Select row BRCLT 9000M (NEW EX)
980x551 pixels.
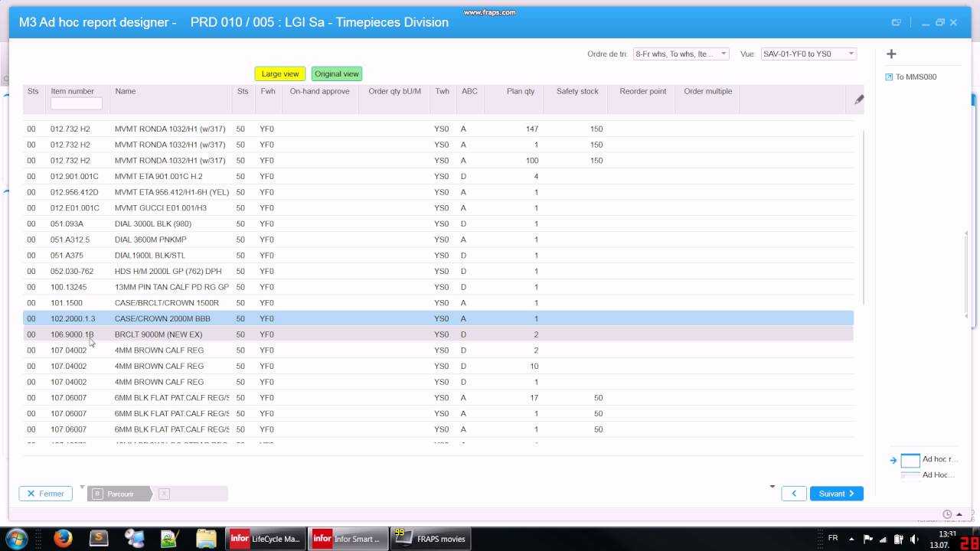click(x=438, y=334)
